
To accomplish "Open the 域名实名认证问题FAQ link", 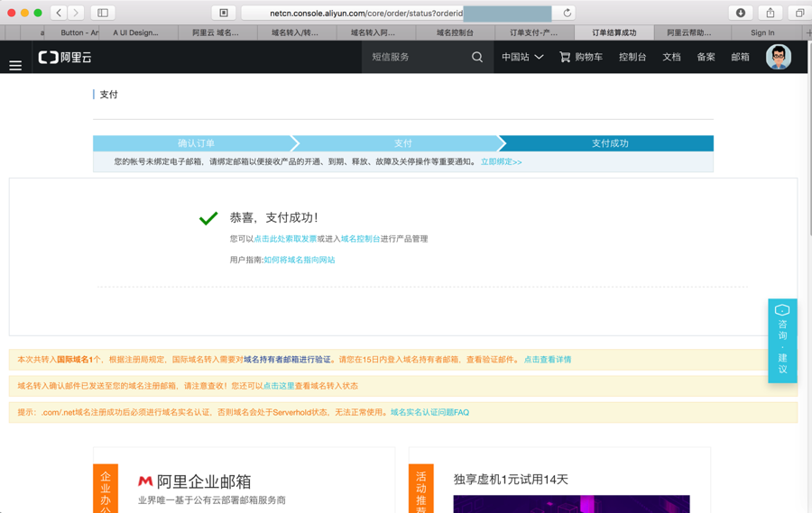I will [x=429, y=412].
